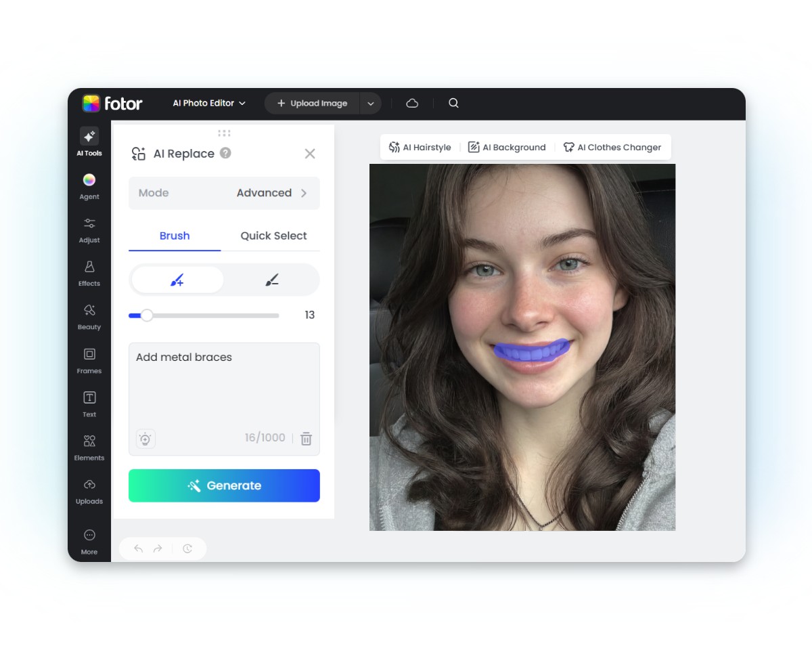Viewport: 812px width, 650px height.
Task: Delete prompt text with trash icon
Action: tap(306, 439)
